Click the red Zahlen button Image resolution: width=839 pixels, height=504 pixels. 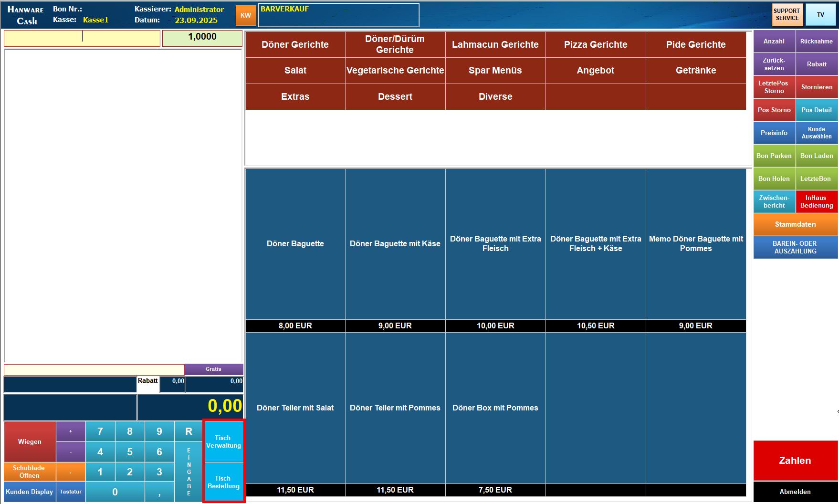pyautogui.click(x=795, y=460)
